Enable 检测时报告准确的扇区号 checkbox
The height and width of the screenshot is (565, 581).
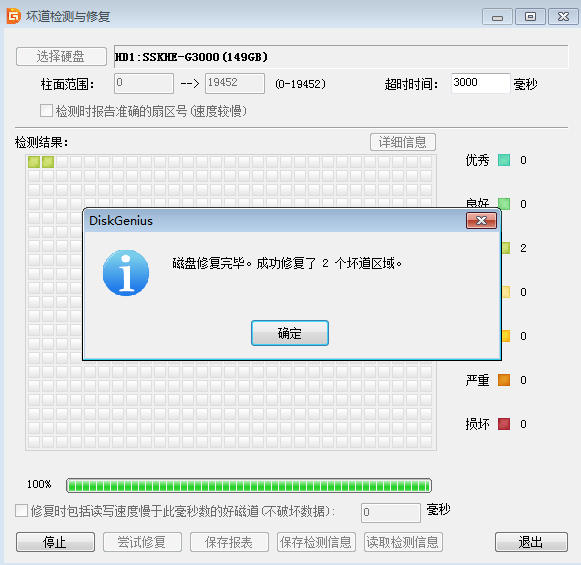tap(46, 110)
